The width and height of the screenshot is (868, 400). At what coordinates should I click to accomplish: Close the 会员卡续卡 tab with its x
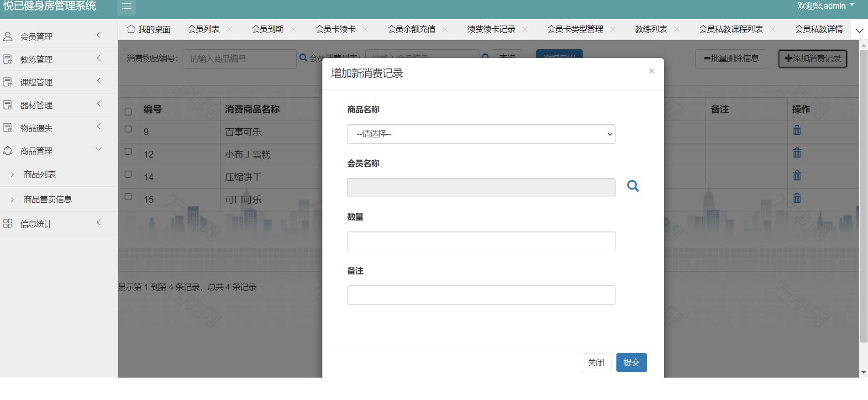[365, 29]
